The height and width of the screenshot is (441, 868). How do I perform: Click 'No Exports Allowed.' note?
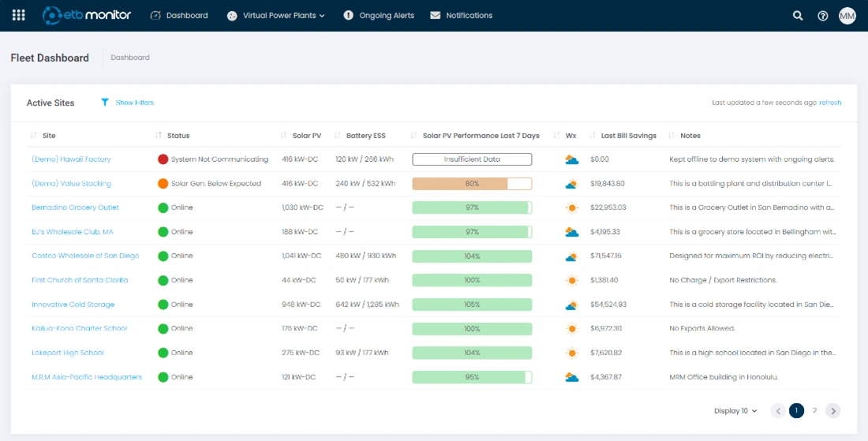coord(702,329)
